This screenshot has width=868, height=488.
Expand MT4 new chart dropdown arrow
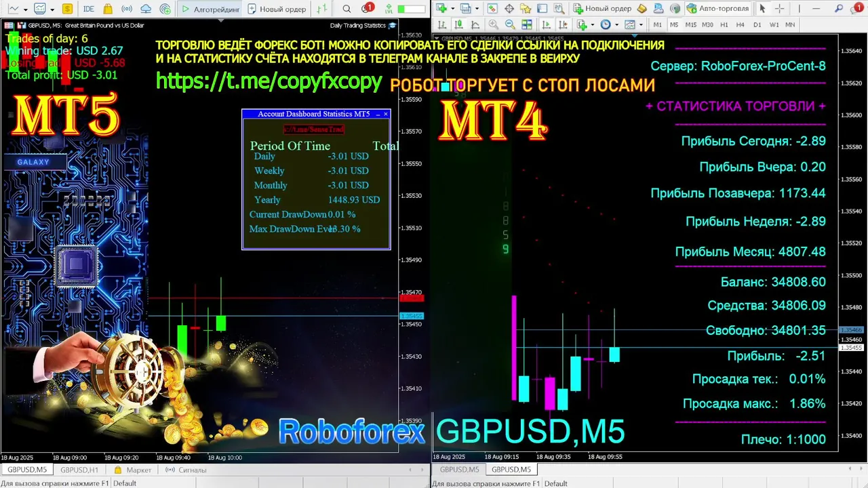tap(453, 9)
